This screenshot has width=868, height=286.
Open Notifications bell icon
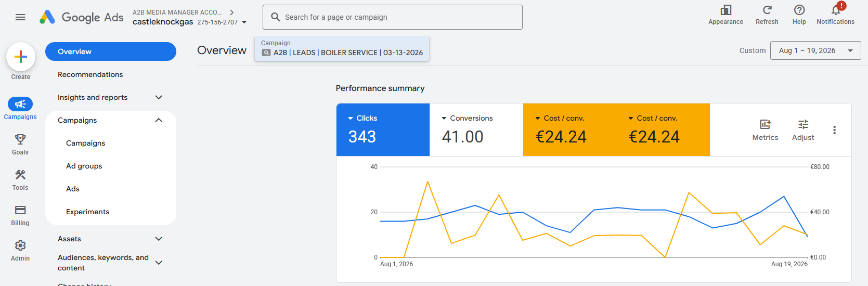tap(836, 10)
